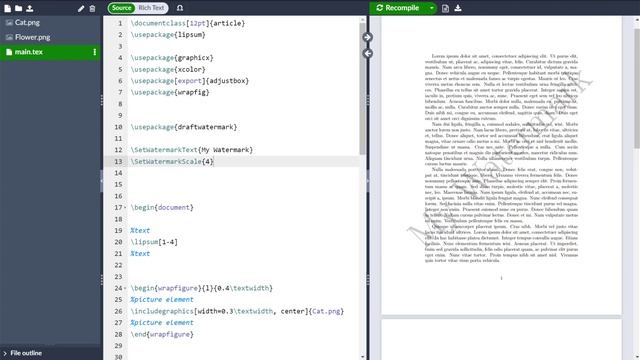
Task: Open the upload file icon
Action: coord(30,8)
